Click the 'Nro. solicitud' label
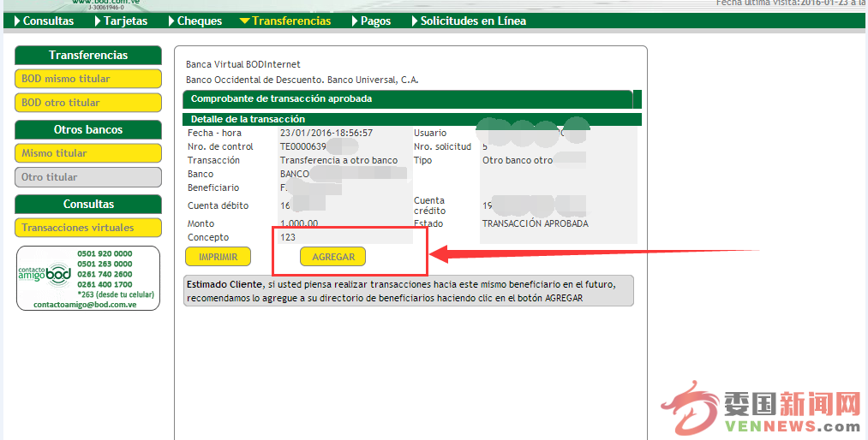868x440 pixels. tap(442, 147)
